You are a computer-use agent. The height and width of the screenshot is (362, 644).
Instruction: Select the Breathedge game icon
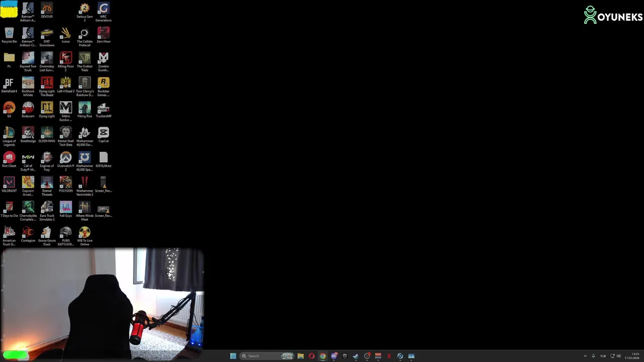coord(28,135)
